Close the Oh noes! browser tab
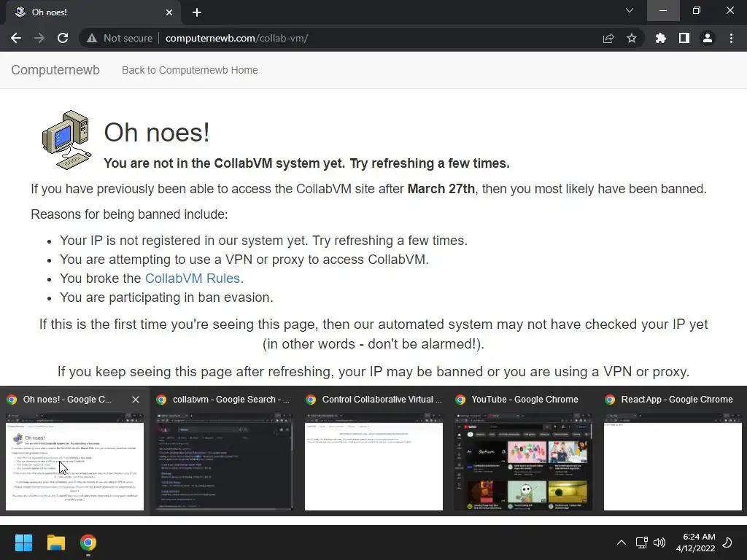The image size is (747, 560). 169,12
